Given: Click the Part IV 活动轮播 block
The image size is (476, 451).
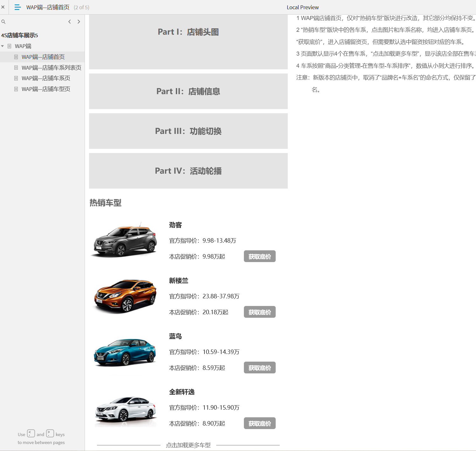Looking at the screenshot, I should click(188, 171).
